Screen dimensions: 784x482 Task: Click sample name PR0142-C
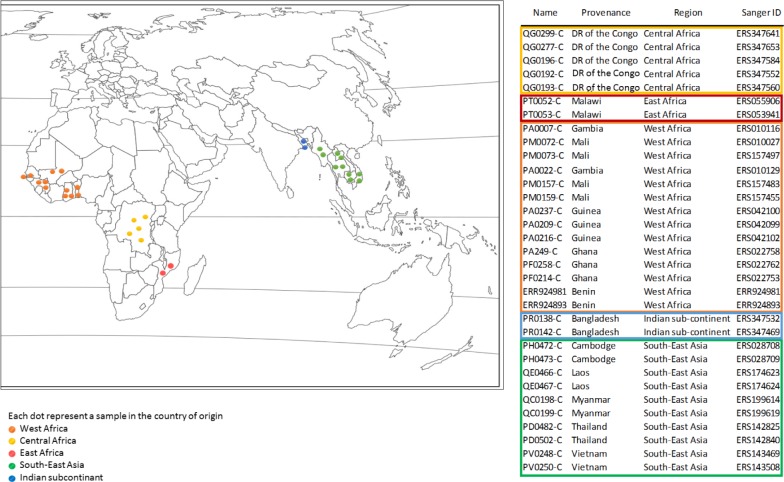(542, 332)
